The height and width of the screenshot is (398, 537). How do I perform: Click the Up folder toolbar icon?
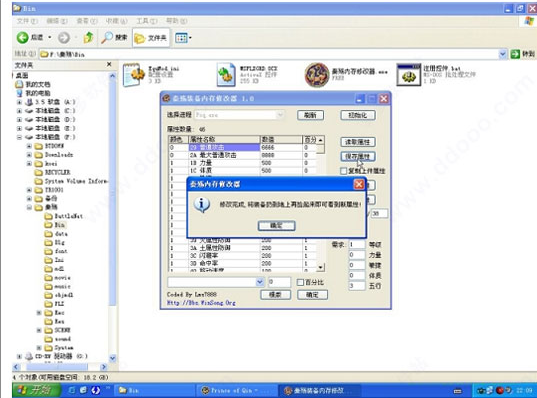88,37
